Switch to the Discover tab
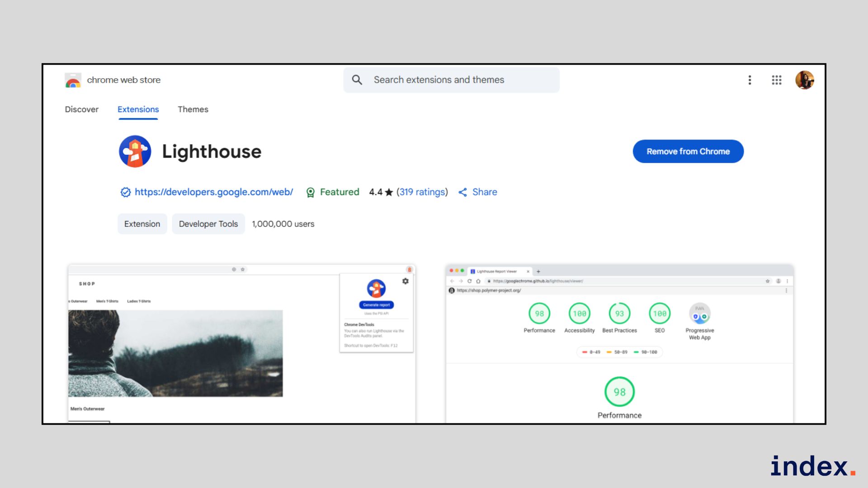 click(81, 109)
